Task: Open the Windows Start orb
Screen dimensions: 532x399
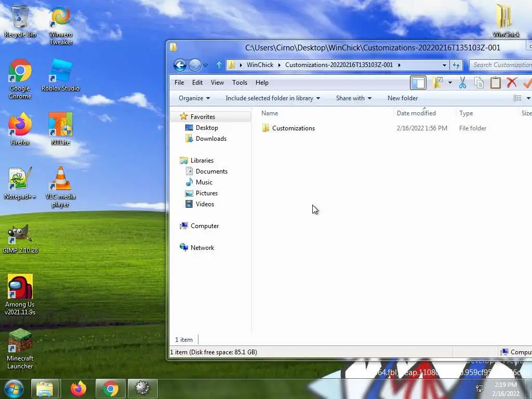Action: pos(14,389)
